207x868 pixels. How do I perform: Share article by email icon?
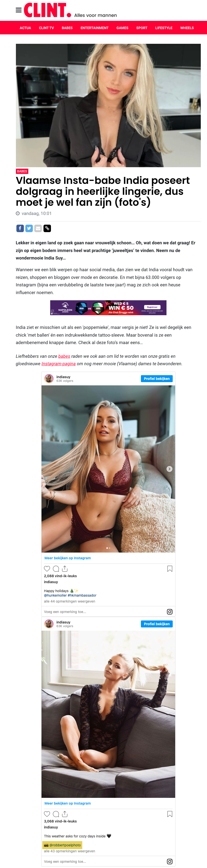[x=38, y=228]
